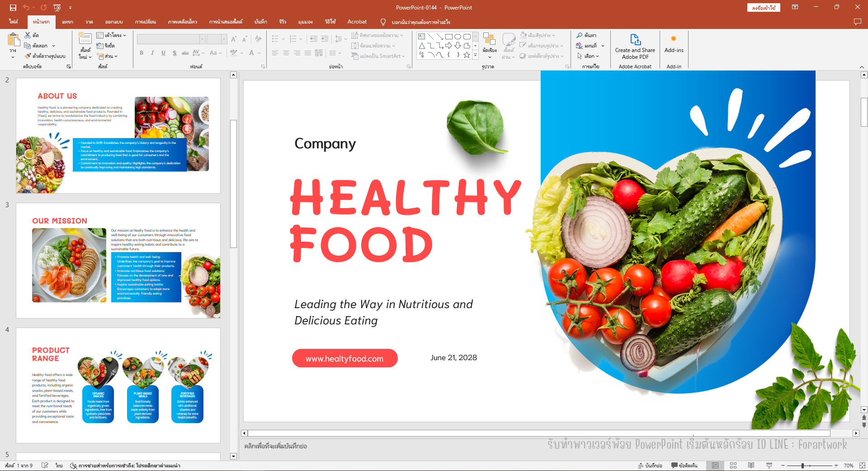Open the font size dropdown

point(224,39)
